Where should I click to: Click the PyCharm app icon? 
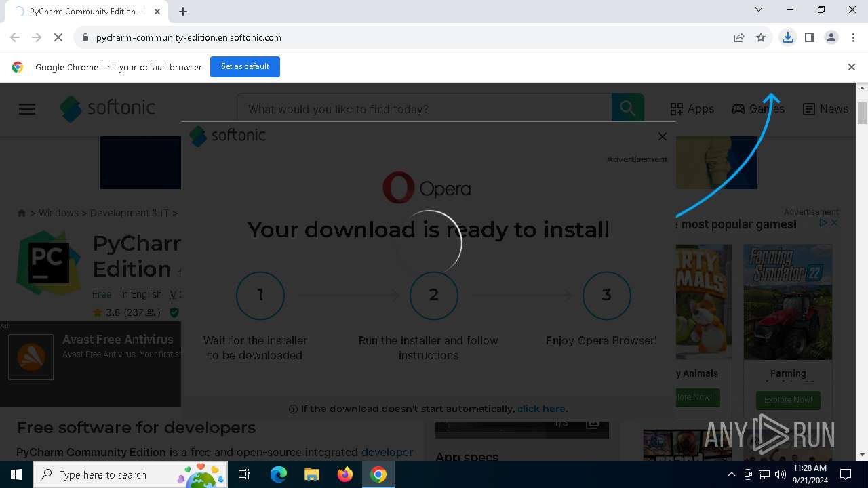pos(49,264)
